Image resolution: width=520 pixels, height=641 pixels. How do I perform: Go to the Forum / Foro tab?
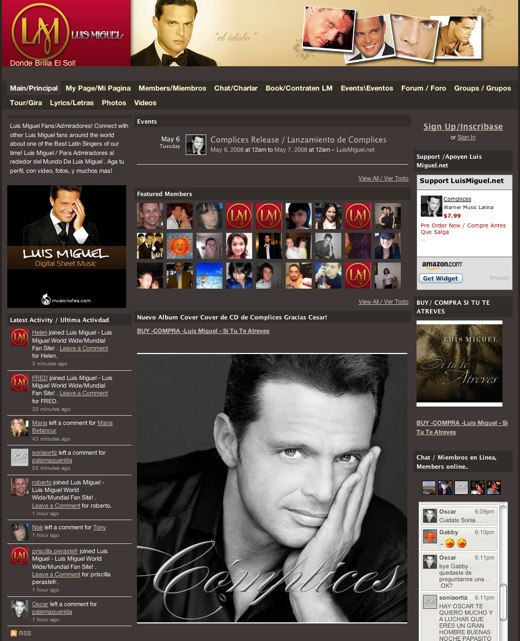coord(424,88)
